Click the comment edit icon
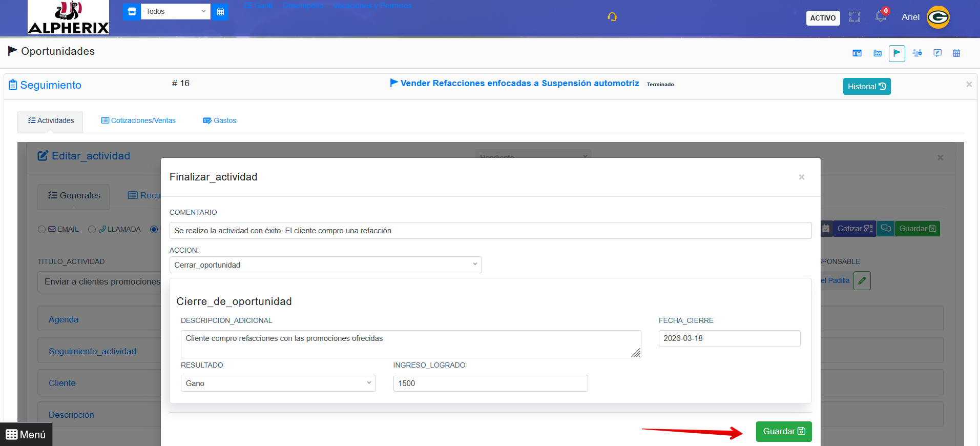This screenshot has width=980, height=446. pyautogui.click(x=937, y=53)
